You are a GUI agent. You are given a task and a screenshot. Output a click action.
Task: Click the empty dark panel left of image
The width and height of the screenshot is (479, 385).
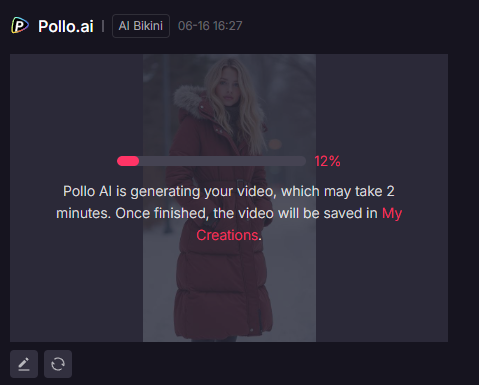coord(76,198)
